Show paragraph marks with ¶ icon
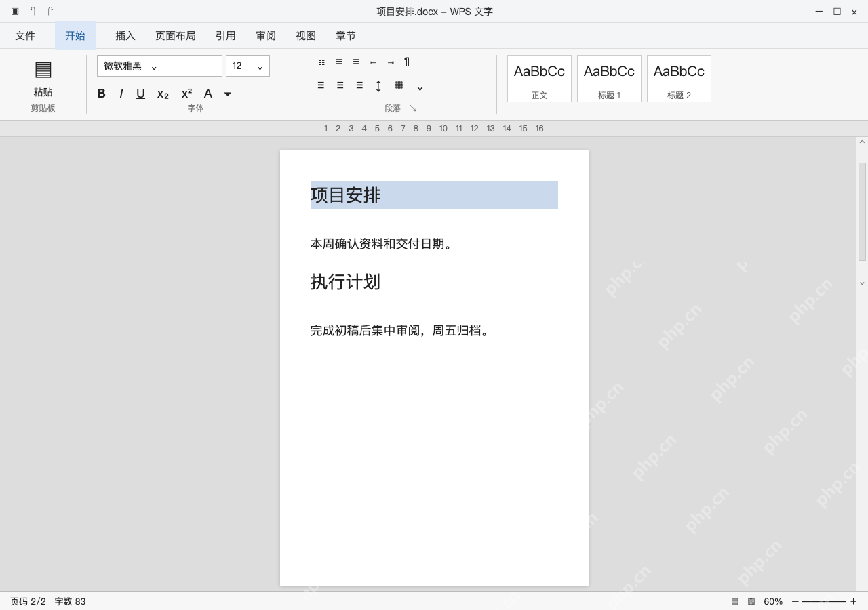The width and height of the screenshot is (868, 610). click(407, 62)
